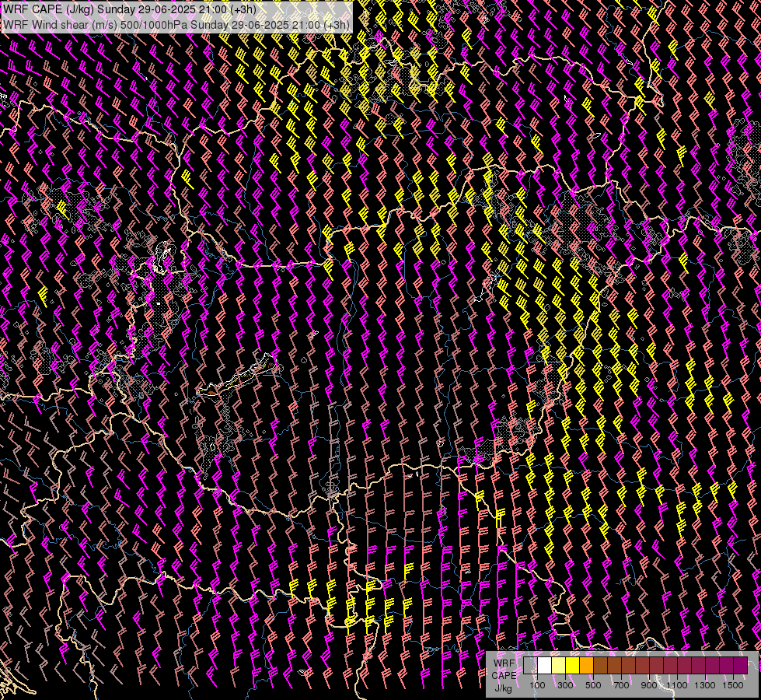The height and width of the screenshot is (700, 761).
Task: Click the 700 legend value label
Action: click(x=621, y=685)
